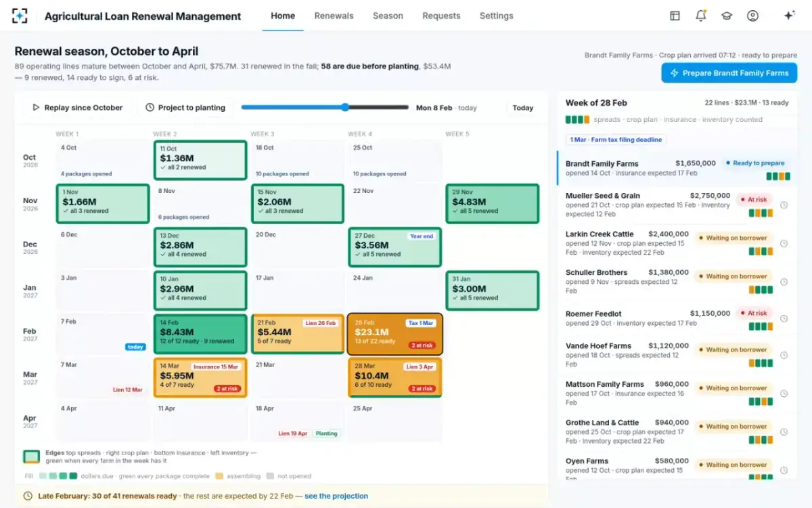Start Replay since October
Image resolution: width=812 pixels, height=508 pixels.
78,108
